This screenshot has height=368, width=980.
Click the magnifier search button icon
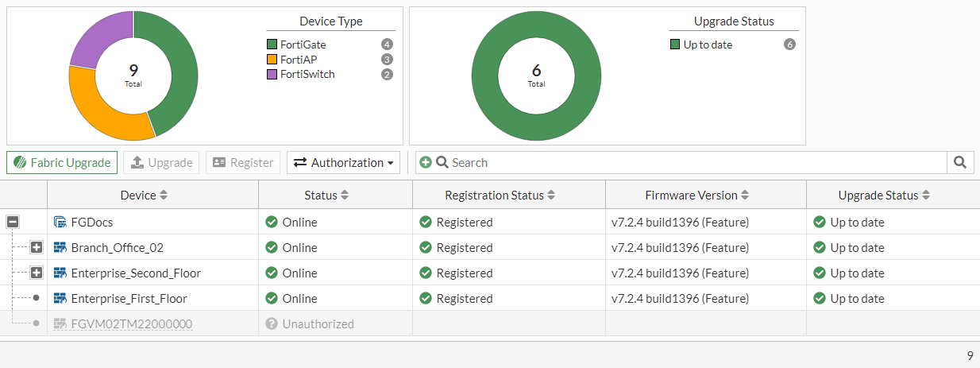point(959,163)
